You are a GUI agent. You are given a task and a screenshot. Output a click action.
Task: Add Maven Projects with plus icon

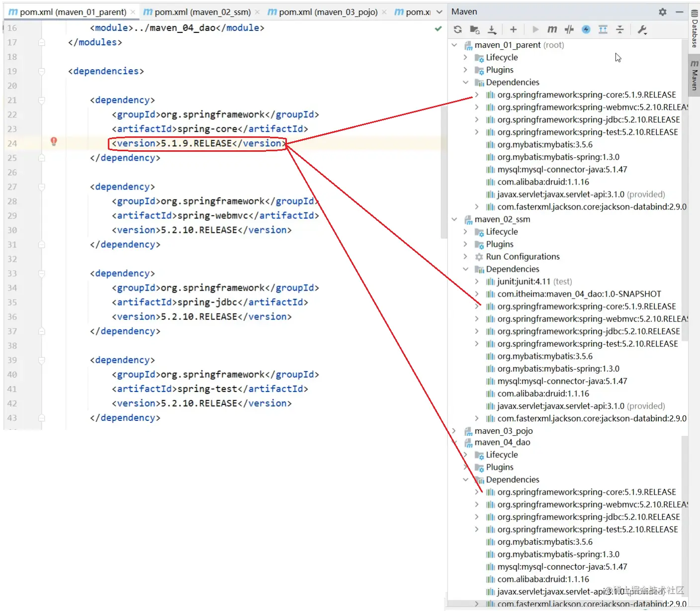[x=513, y=30]
